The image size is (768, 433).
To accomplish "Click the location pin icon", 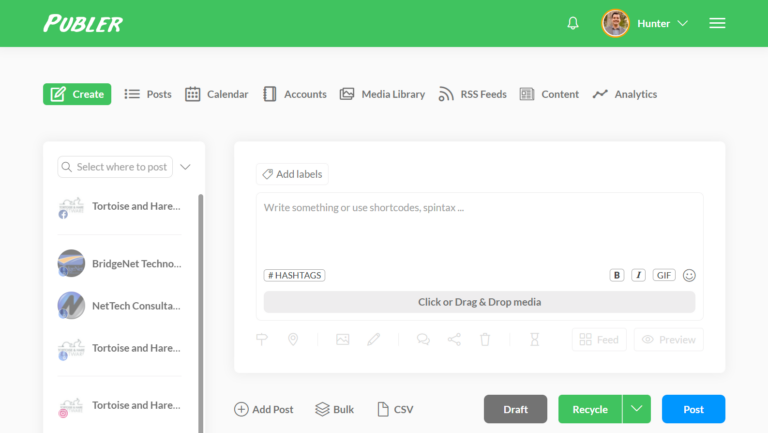I will click(293, 339).
